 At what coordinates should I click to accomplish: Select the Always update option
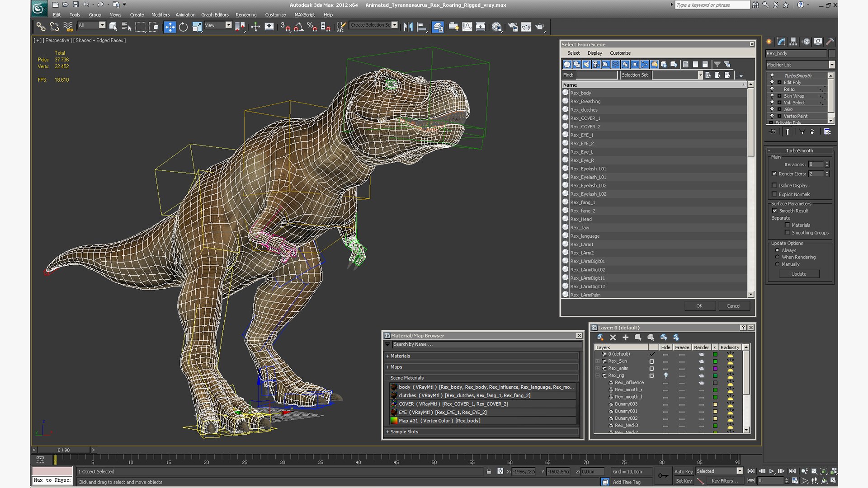tap(777, 250)
